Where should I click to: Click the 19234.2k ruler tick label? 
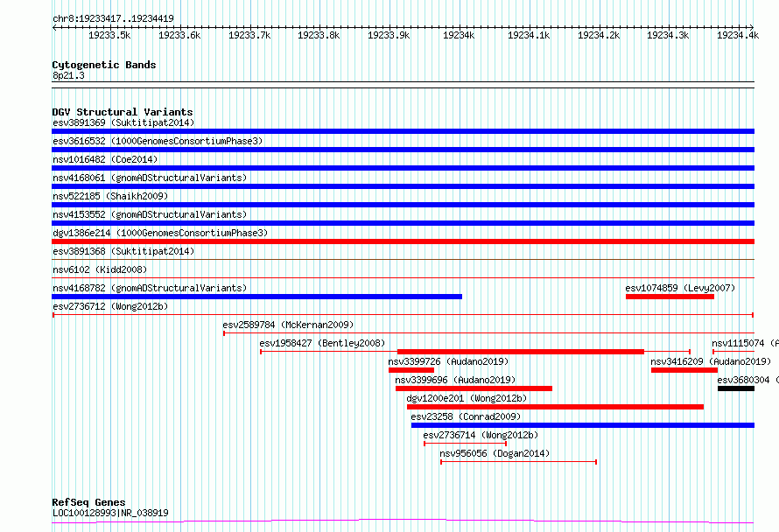pos(599,35)
